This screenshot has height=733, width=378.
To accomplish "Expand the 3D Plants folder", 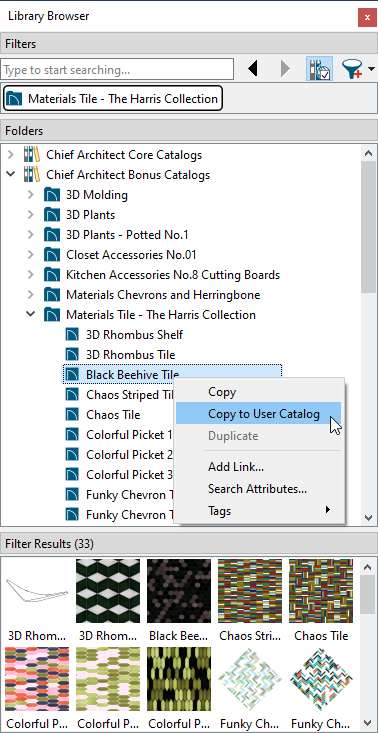I will 31,215.
